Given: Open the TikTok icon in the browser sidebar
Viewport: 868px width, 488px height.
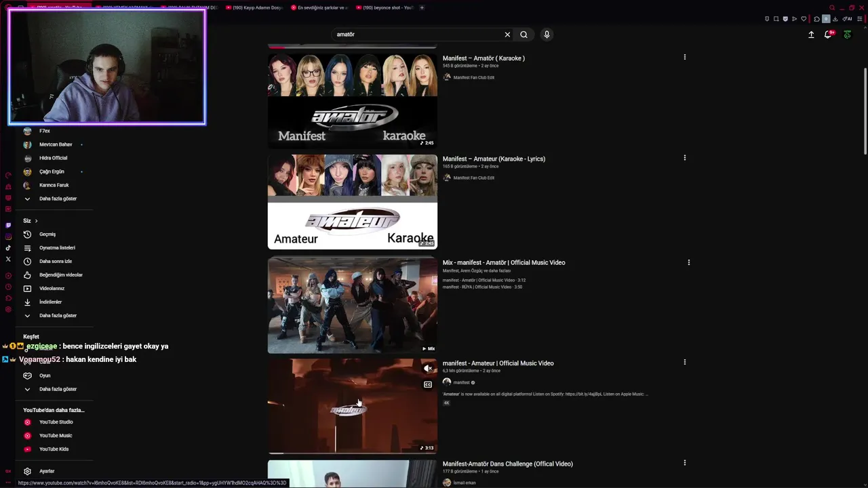Looking at the screenshot, I should [8, 248].
